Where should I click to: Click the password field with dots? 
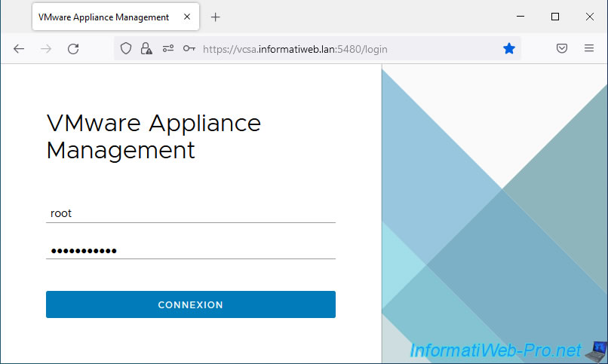click(191, 250)
